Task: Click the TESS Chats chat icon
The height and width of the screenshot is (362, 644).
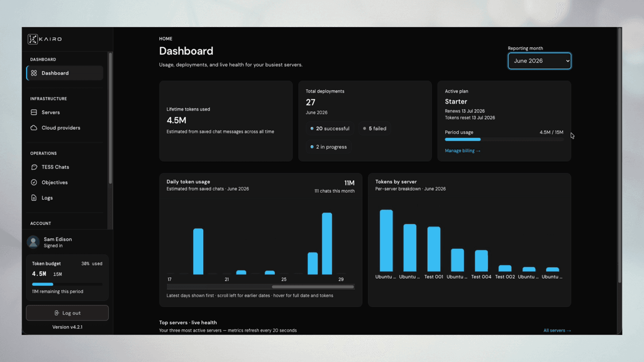Action: [34, 167]
